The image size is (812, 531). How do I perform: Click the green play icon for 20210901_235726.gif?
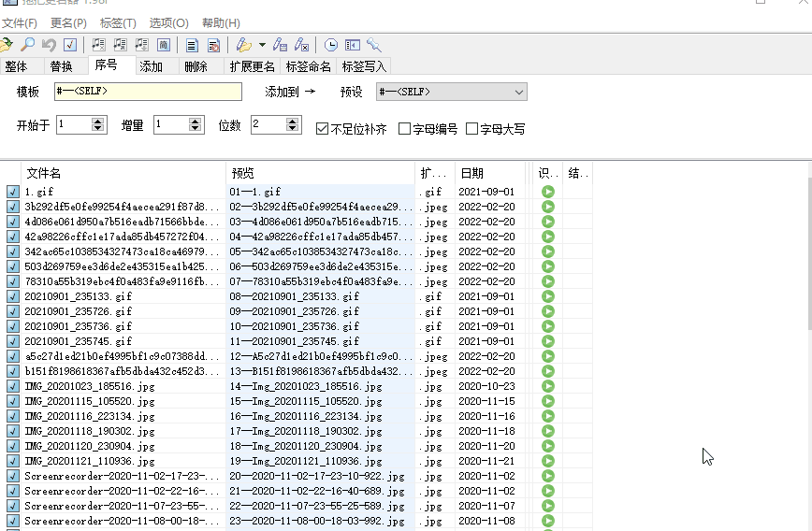[548, 311]
